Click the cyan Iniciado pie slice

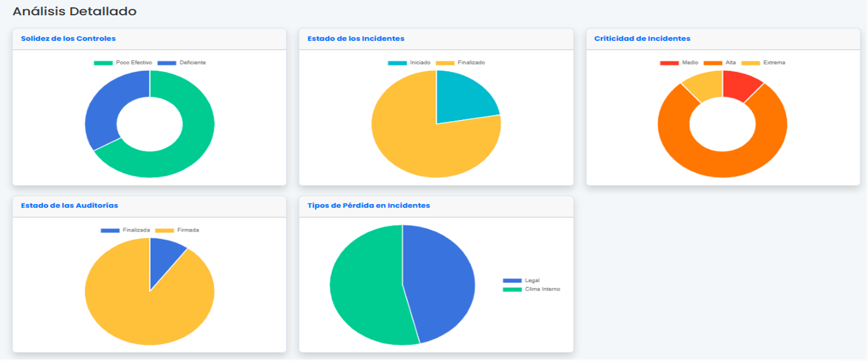coord(461,98)
